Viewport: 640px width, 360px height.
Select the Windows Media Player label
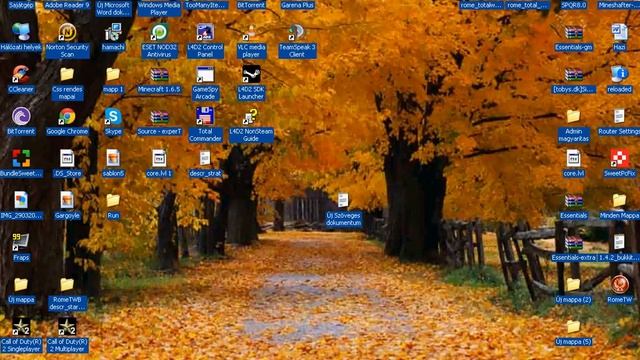point(159,9)
